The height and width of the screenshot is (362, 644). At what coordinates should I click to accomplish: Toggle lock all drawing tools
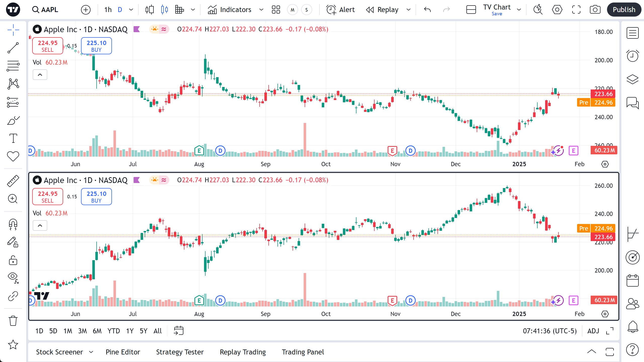coord(13,260)
